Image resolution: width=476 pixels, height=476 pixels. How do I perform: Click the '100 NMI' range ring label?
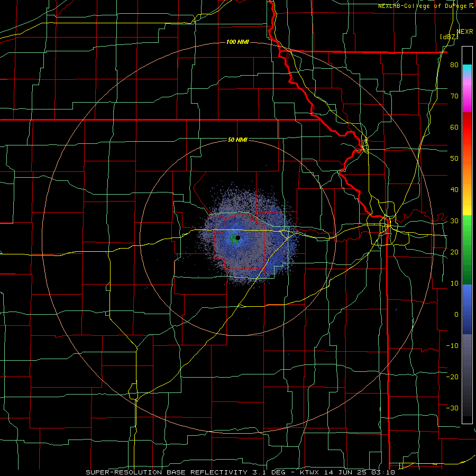coord(237,42)
